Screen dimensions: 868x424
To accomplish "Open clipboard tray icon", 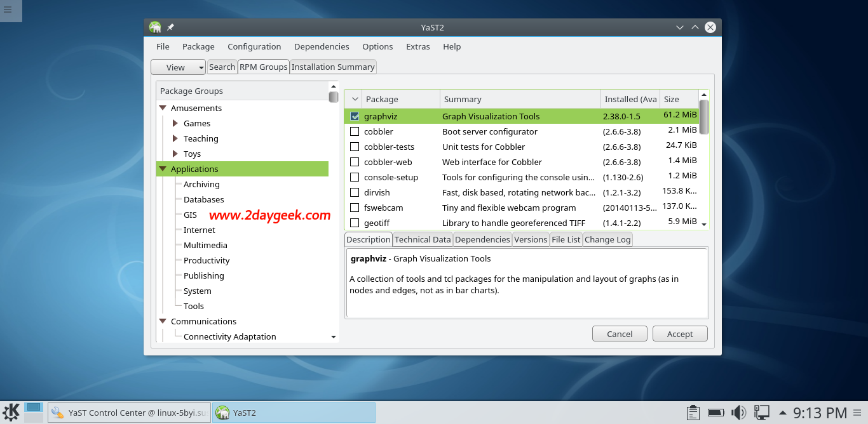I will [x=694, y=413].
